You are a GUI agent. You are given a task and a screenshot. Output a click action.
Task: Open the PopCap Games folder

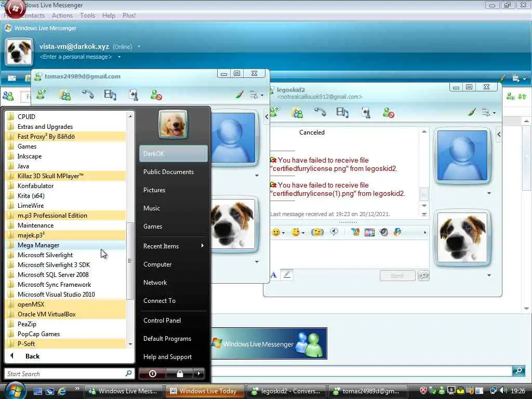point(66,334)
